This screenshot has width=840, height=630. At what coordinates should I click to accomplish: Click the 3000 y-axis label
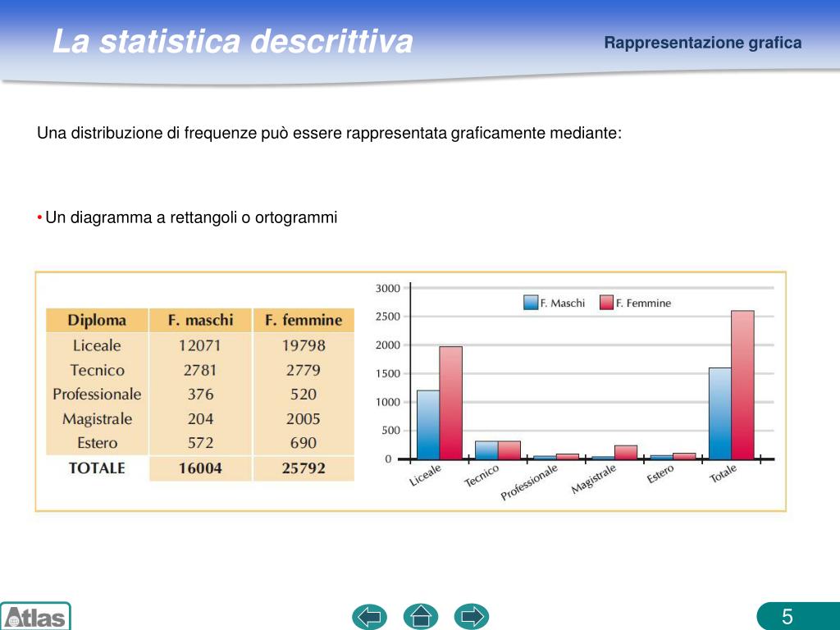point(388,288)
